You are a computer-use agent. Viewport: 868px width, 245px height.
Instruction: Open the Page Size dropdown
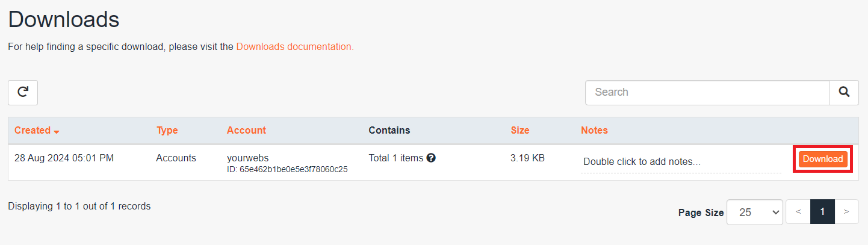754,212
